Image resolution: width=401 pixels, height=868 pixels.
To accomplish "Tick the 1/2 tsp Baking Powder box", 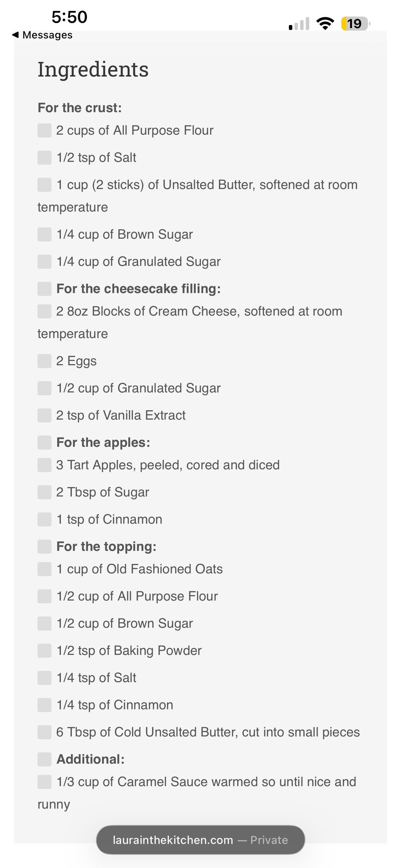I will coord(44,651).
